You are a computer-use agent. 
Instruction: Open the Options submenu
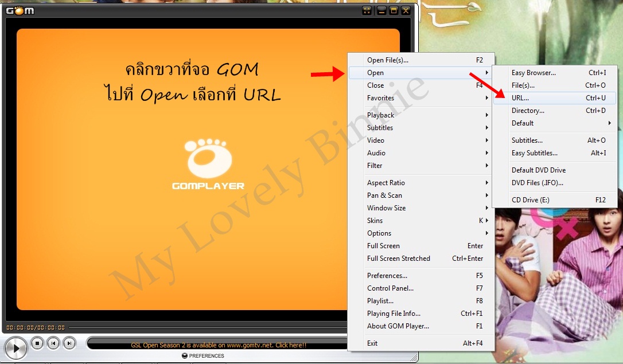[421, 233]
